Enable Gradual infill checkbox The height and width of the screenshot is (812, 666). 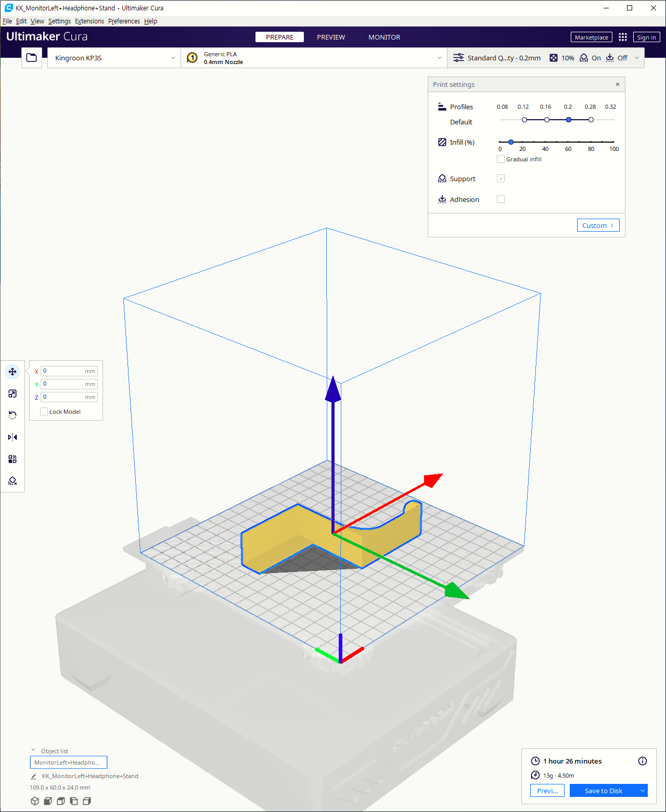click(501, 159)
